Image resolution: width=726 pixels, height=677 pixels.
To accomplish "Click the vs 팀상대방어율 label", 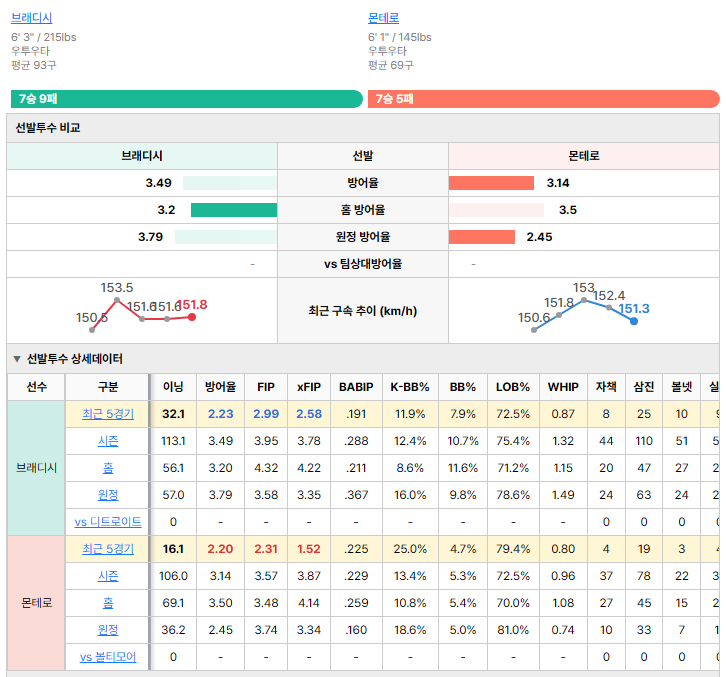I will [x=363, y=264].
